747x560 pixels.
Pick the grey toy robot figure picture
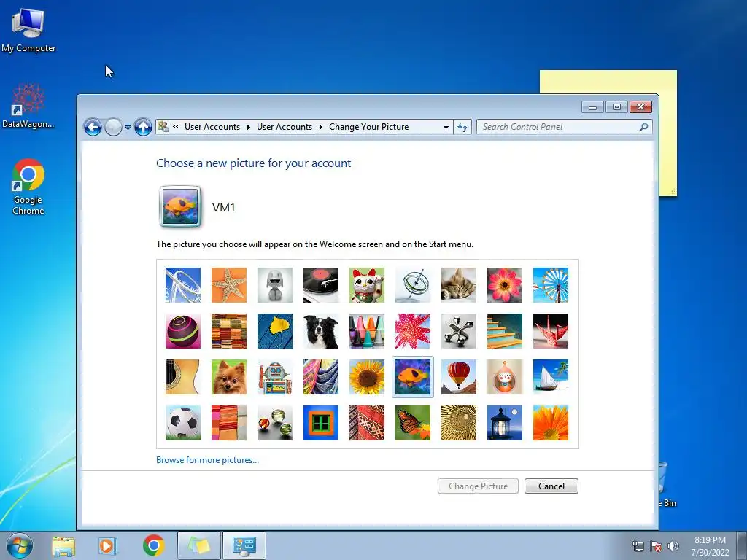coord(275,285)
